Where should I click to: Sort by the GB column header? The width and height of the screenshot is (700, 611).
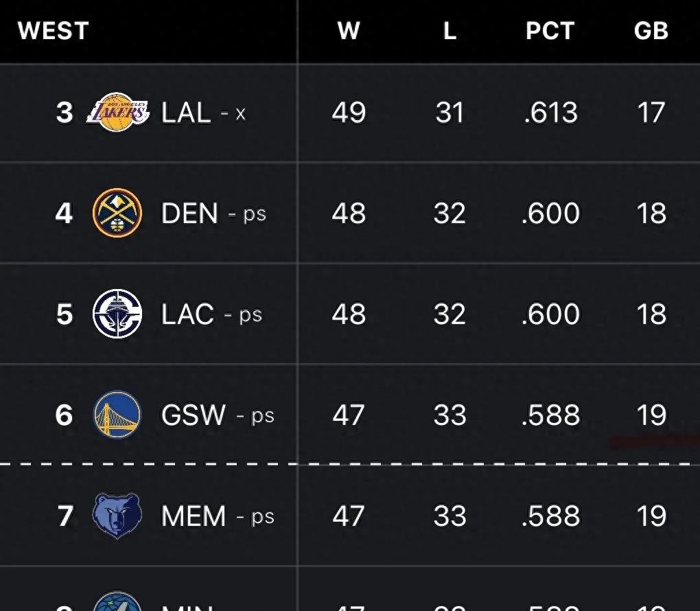click(651, 31)
